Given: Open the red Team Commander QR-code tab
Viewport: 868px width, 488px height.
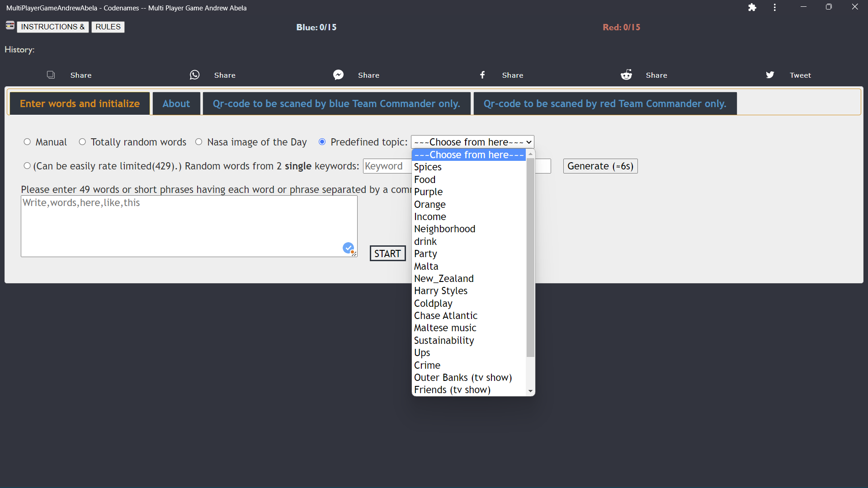Looking at the screenshot, I should point(604,103).
